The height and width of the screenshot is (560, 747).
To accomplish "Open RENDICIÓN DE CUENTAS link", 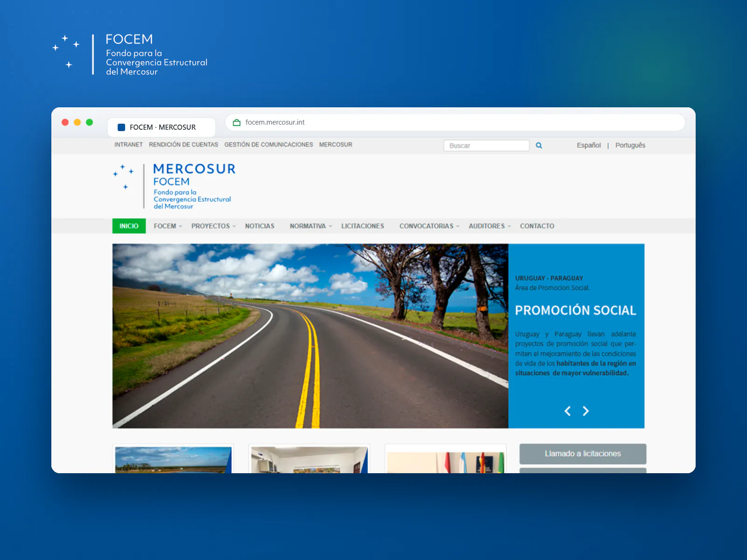I will 183,145.
